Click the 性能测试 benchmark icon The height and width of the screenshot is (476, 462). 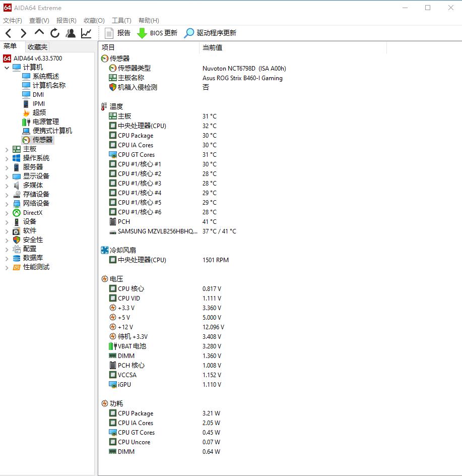[x=17, y=267]
